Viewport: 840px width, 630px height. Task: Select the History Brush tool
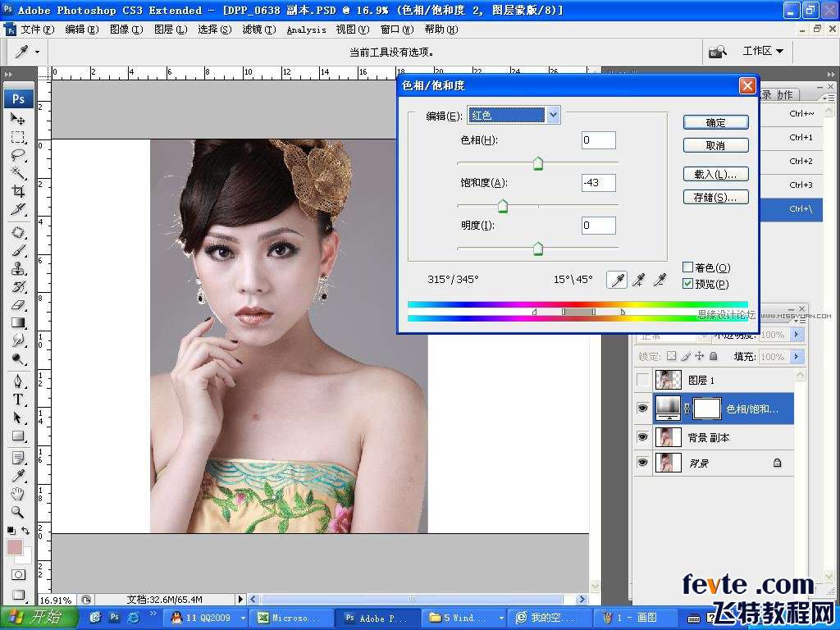18,286
